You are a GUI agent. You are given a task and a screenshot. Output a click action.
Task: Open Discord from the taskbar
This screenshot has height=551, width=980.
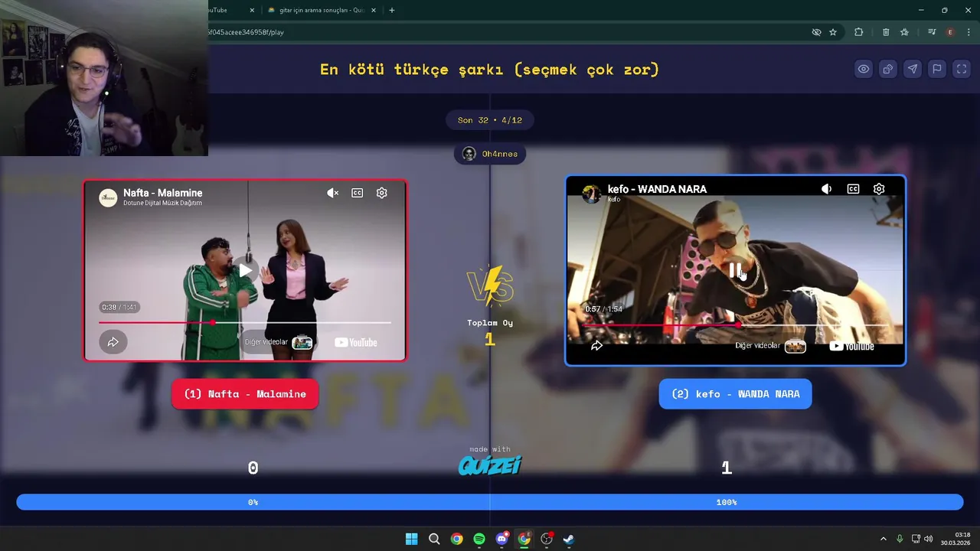(x=501, y=539)
